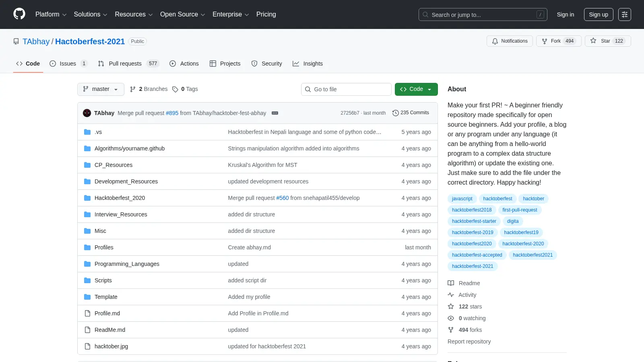Click the Report repository link
The image size is (644, 362).
coord(469,341)
